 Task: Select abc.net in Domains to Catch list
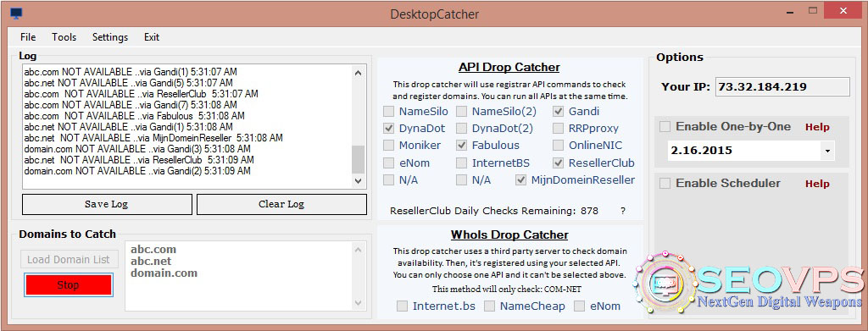coord(151,261)
